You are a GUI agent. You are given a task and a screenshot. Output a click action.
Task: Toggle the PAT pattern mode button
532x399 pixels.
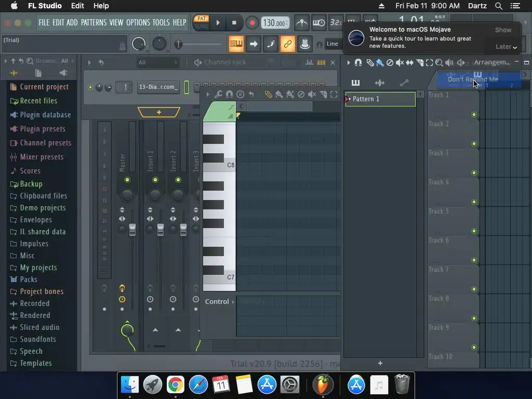pos(202,19)
